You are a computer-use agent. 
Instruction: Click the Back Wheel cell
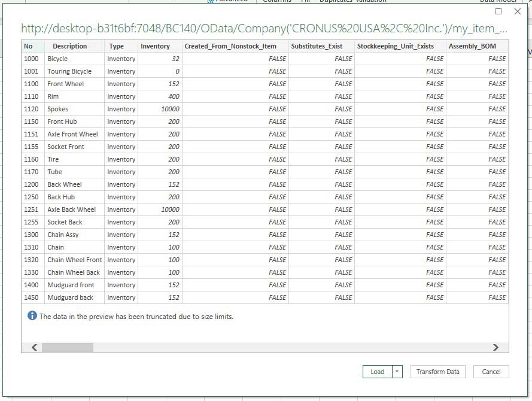click(x=75, y=184)
